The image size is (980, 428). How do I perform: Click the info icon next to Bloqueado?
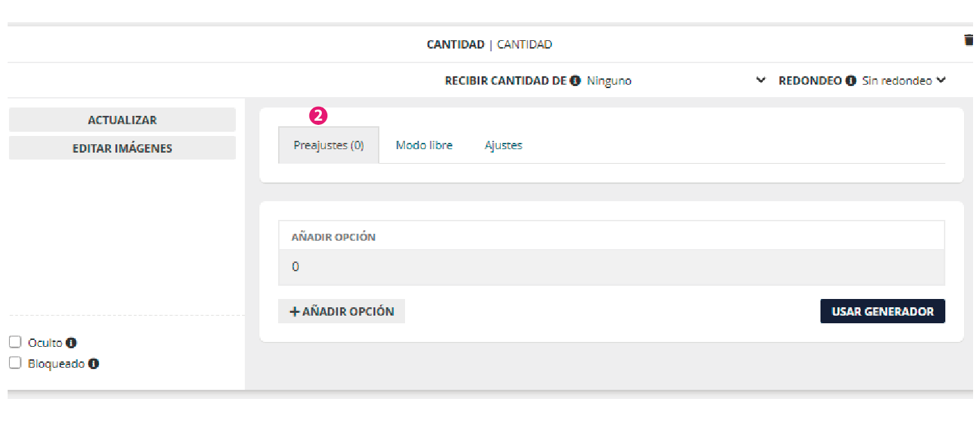click(x=94, y=363)
